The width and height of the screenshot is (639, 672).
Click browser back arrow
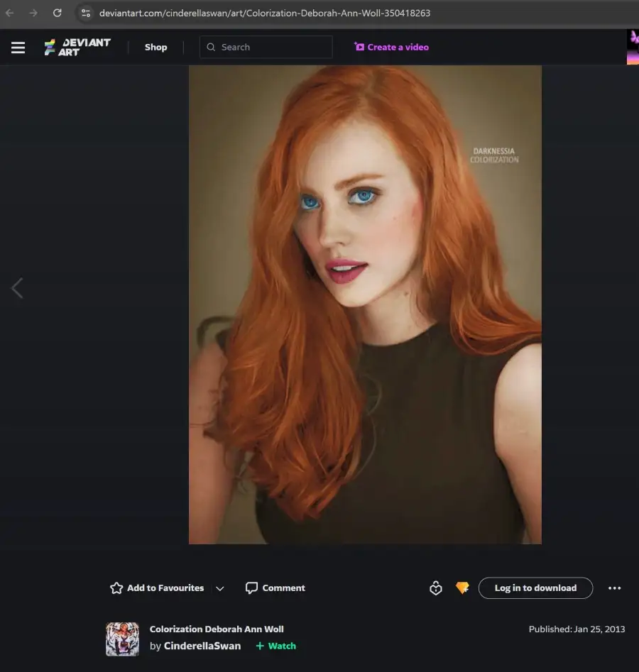[x=9, y=13]
